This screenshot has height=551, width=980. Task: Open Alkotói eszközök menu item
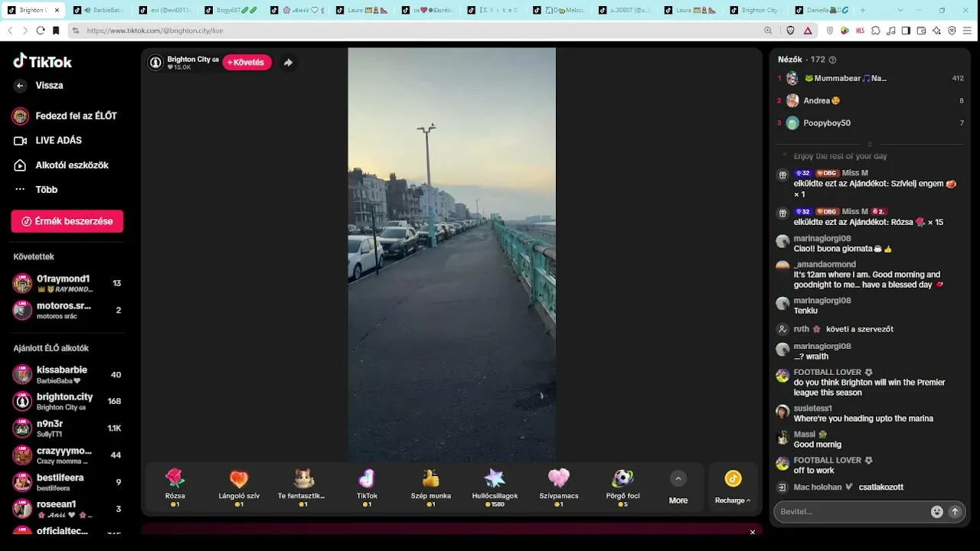pos(61,165)
